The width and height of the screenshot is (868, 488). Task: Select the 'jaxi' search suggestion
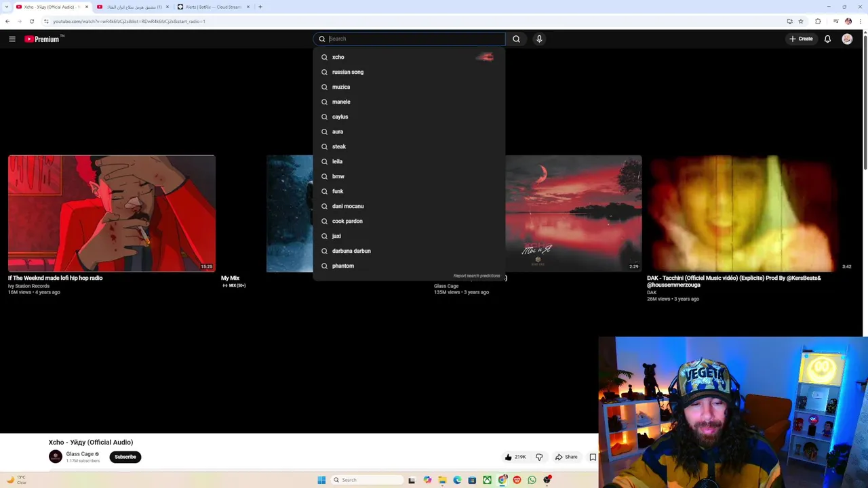coord(409,236)
